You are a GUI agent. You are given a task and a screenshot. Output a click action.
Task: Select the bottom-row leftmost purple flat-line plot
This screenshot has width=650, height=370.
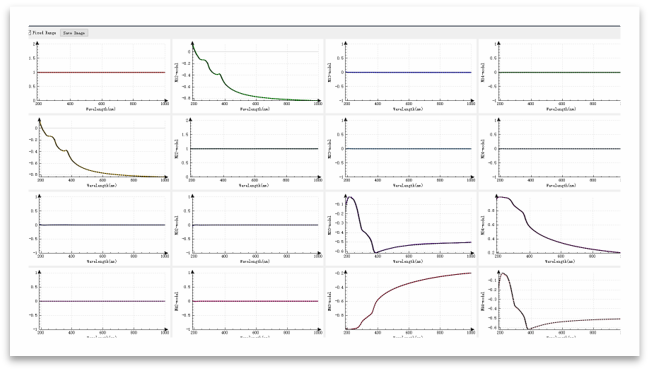[x=99, y=302]
